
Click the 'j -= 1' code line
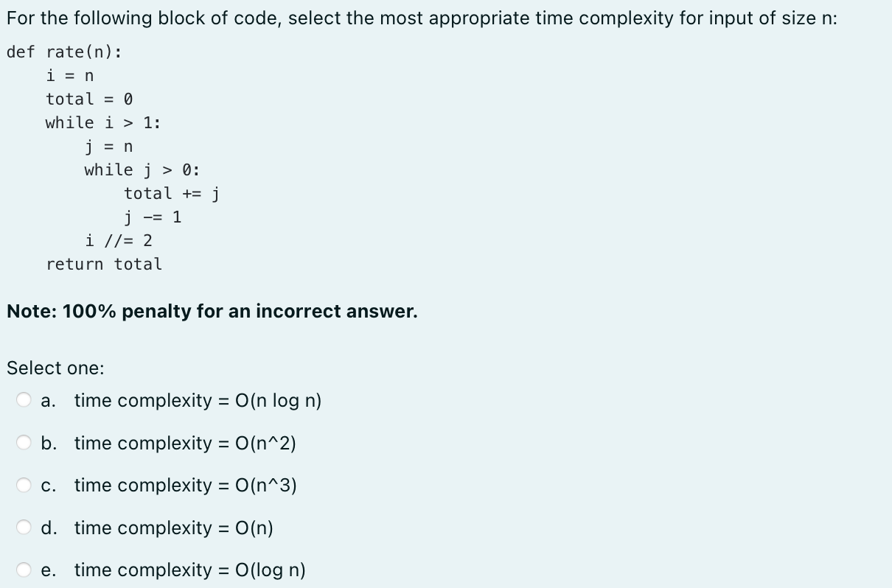(153, 217)
